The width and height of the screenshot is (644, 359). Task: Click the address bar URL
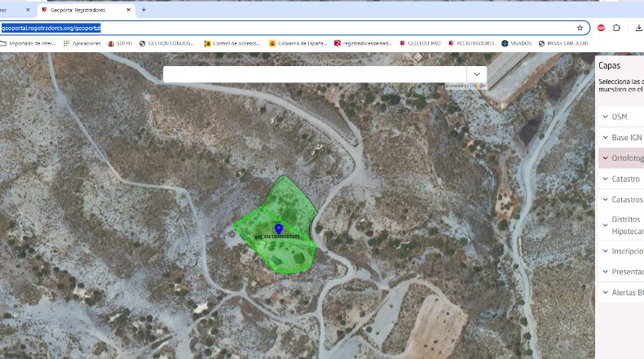(51, 28)
